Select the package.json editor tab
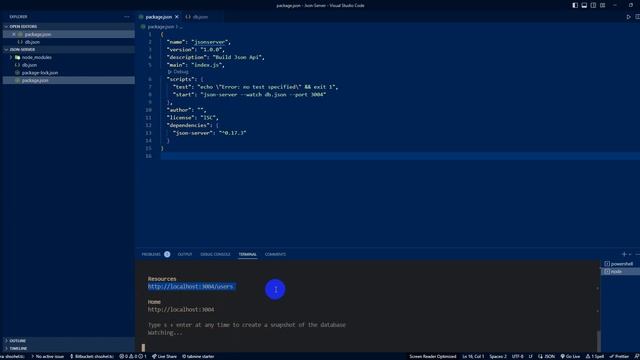The width and height of the screenshot is (640, 360). tap(158, 17)
